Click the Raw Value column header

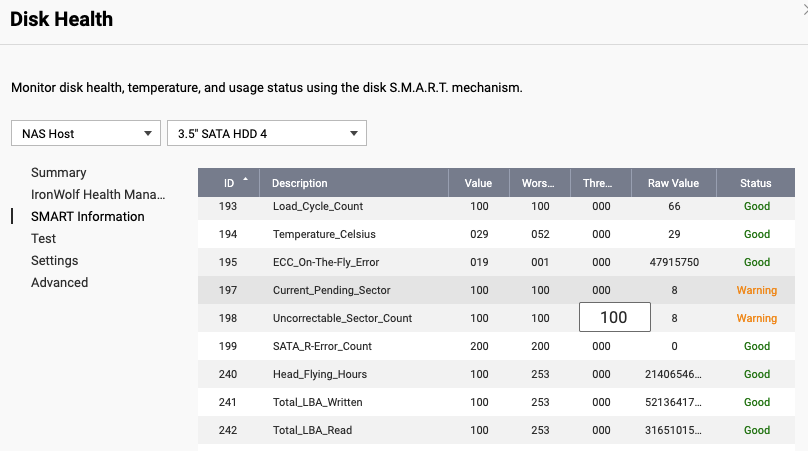(x=673, y=183)
